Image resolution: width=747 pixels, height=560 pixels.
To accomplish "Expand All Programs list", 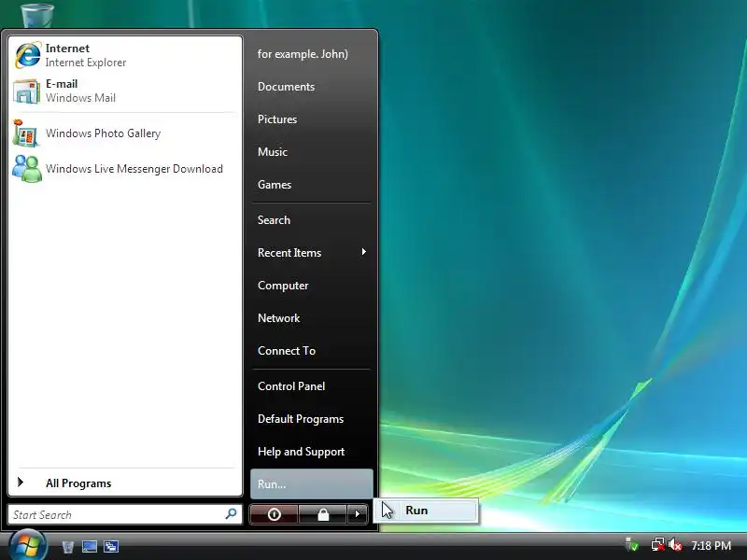I will (x=125, y=483).
